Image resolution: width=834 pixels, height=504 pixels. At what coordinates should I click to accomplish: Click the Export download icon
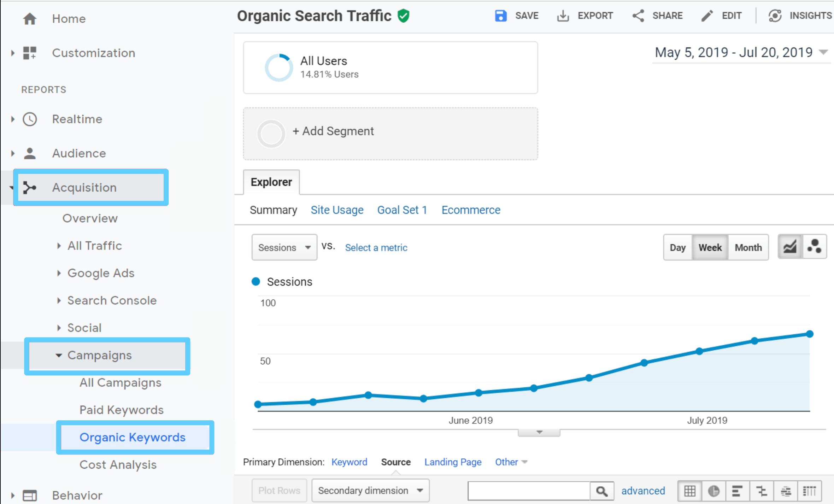(563, 16)
